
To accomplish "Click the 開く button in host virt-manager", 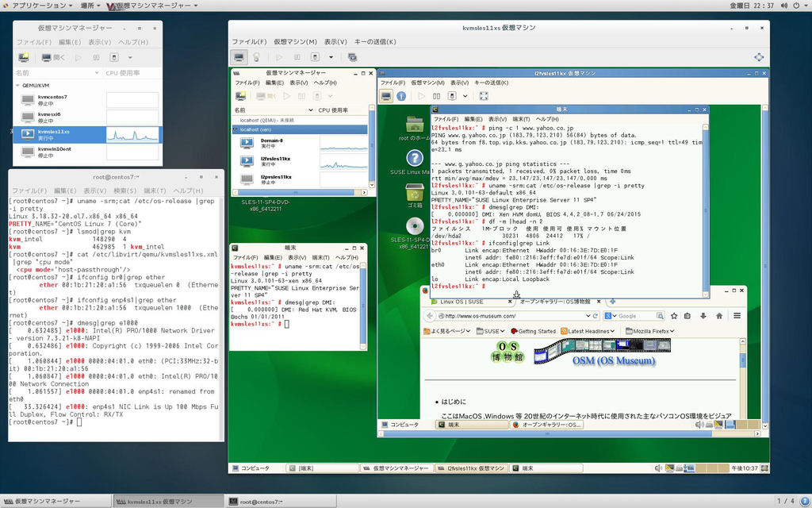I will 53,57.
